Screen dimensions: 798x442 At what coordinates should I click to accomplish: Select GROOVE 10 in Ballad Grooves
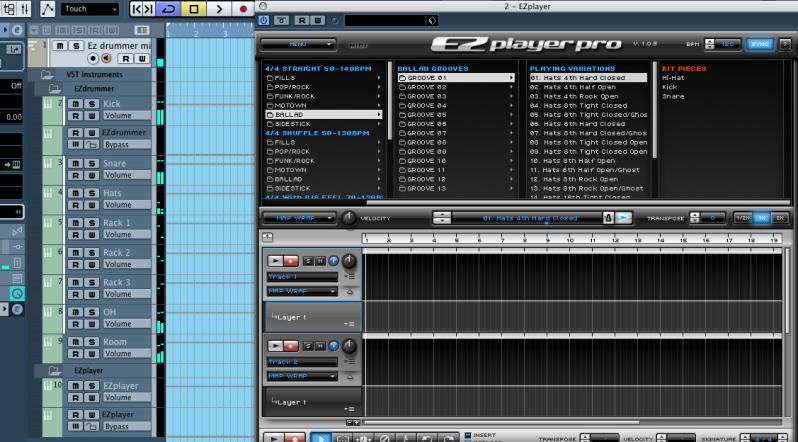pyautogui.click(x=456, y=160)
